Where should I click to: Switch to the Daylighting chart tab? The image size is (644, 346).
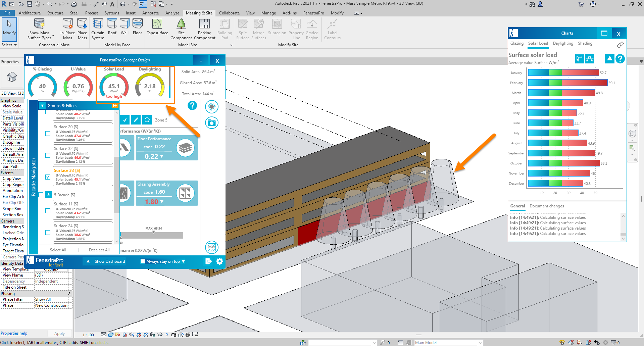coord(563,43)
